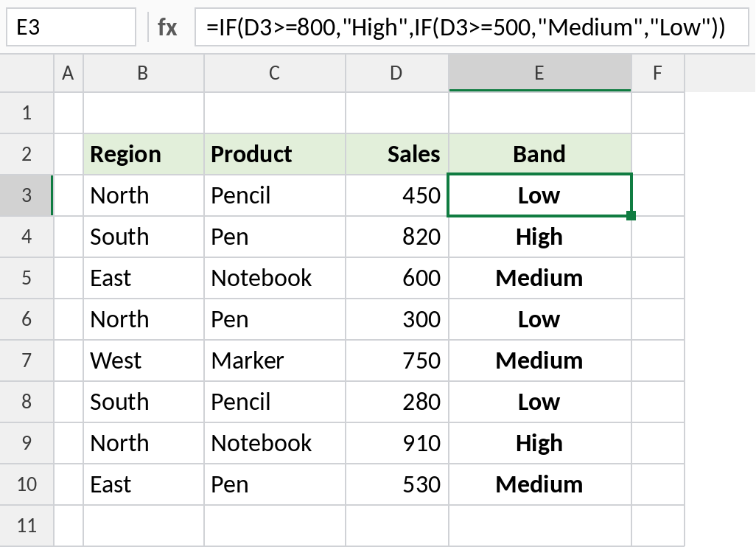
Task: Select the Pen cell in row 4
Action: pos(275,237)
